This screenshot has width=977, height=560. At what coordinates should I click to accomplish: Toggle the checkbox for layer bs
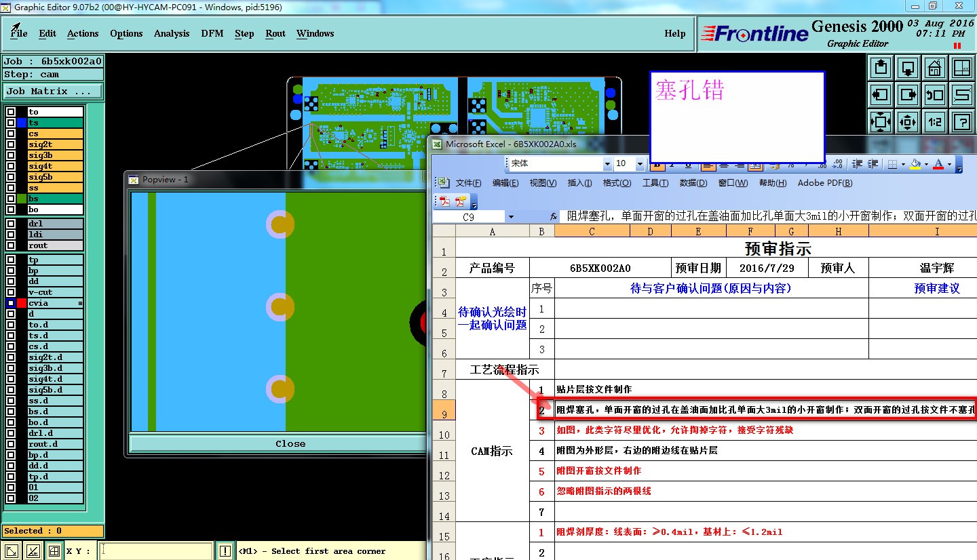pos(11,199)
